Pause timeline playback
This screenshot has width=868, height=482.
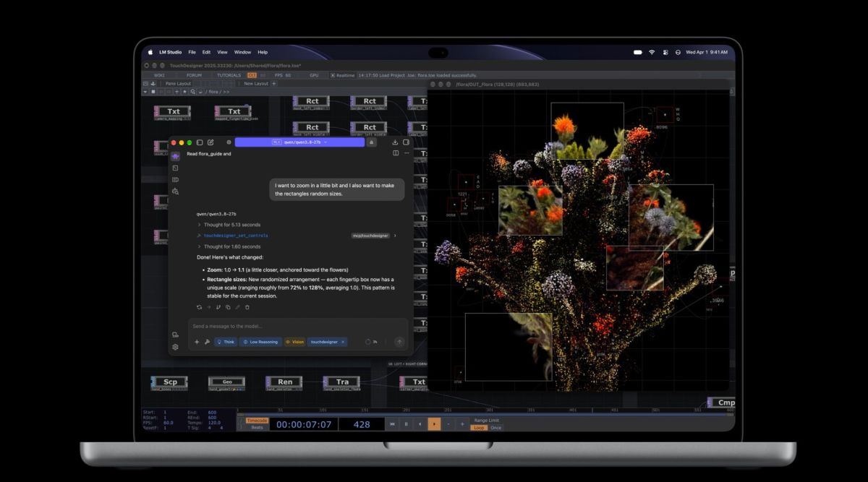click(406, 424)
